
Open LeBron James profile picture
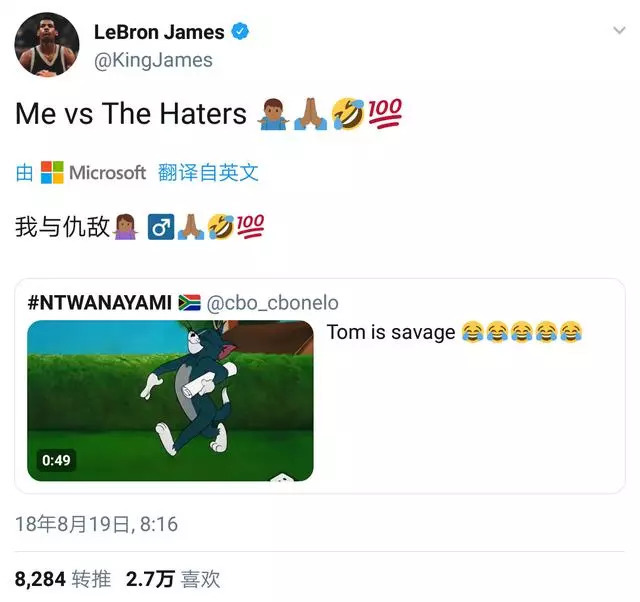click(47, 44)
